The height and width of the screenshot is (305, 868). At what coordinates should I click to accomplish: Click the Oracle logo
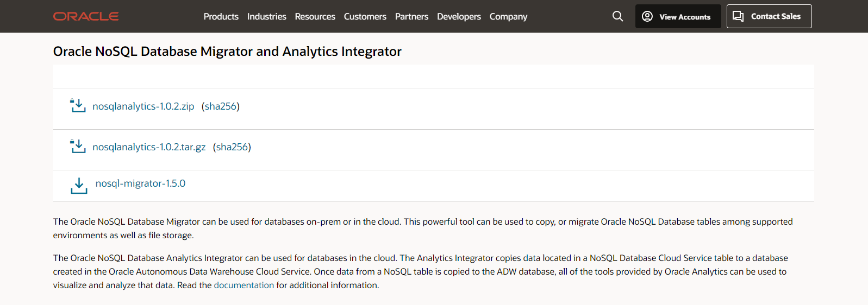pos(86,16)
